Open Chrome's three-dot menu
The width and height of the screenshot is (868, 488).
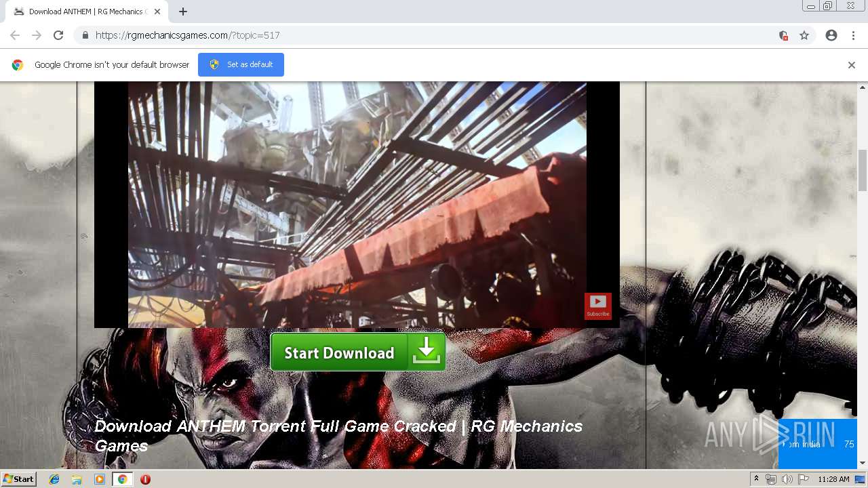coord(853,35)
